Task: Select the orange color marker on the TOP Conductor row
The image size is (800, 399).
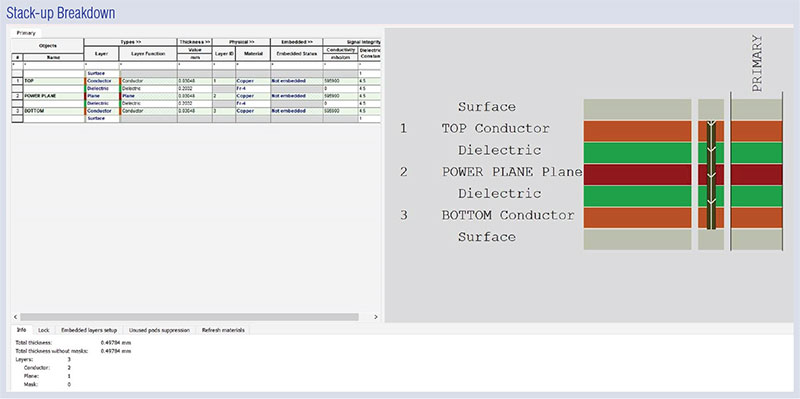Action: click(x=85, y=81)
